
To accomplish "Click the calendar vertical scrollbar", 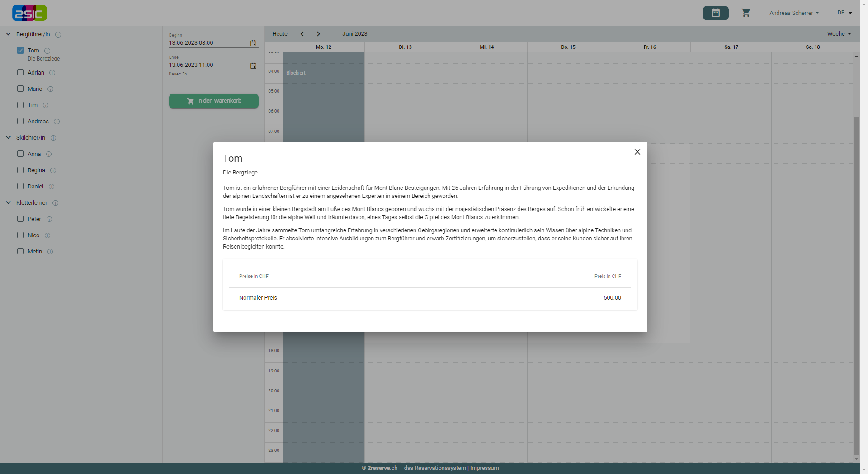I will coord(856,285).
